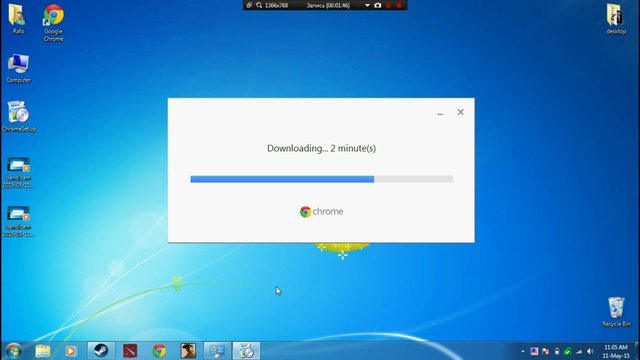Open the clock showing 11:05 AM
640x360 pixels.
coord(616,351)
